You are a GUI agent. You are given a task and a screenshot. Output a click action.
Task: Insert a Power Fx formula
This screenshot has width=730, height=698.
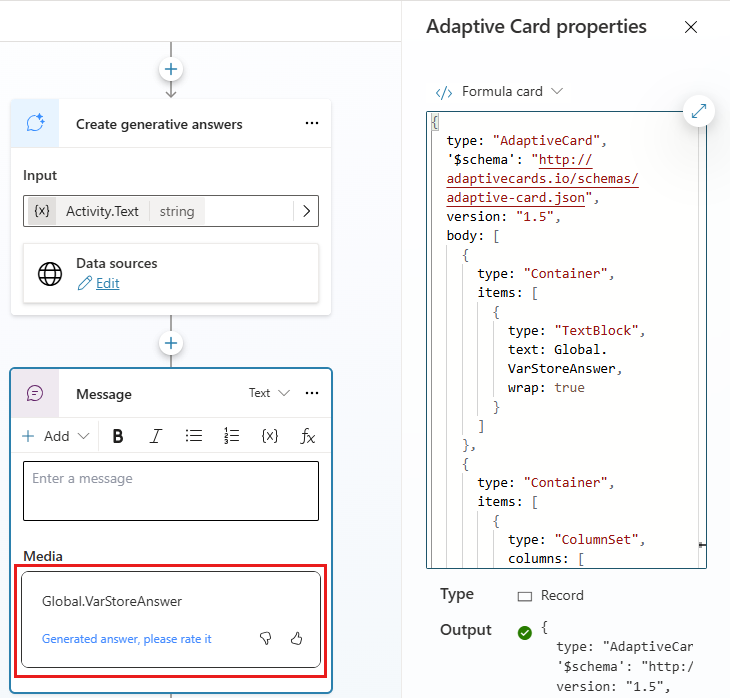click(x=307, y=436)
